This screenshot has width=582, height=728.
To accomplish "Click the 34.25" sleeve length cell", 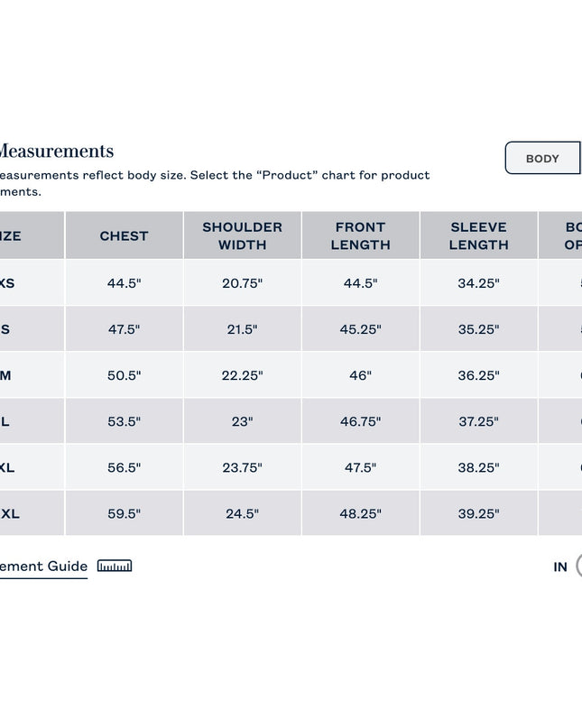I will pos(479,282).
